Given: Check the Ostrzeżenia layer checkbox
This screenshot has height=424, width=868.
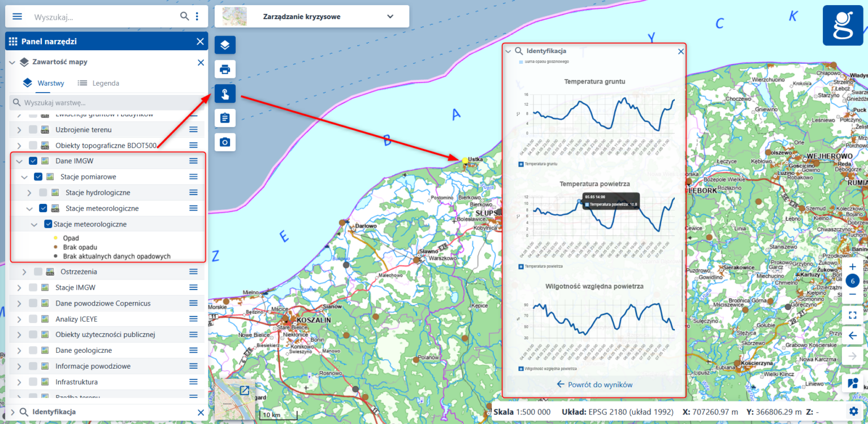Looking at the screenshot, I should [38, 272].
